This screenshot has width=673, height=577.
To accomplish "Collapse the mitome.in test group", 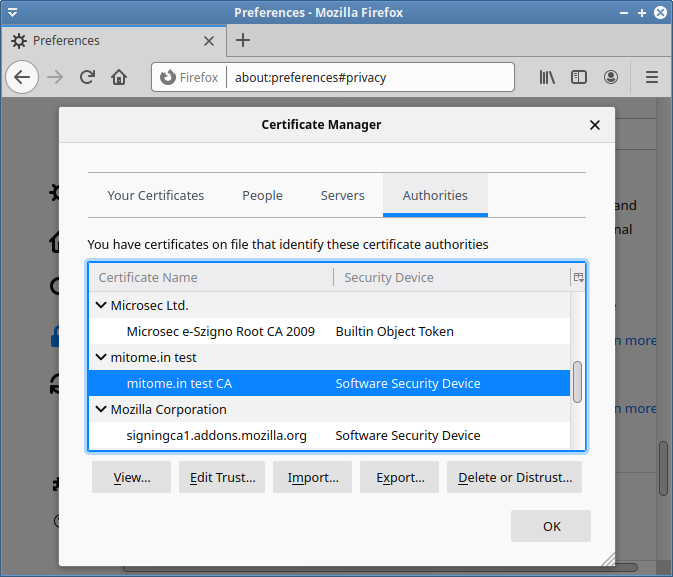I will coord(101,357).
